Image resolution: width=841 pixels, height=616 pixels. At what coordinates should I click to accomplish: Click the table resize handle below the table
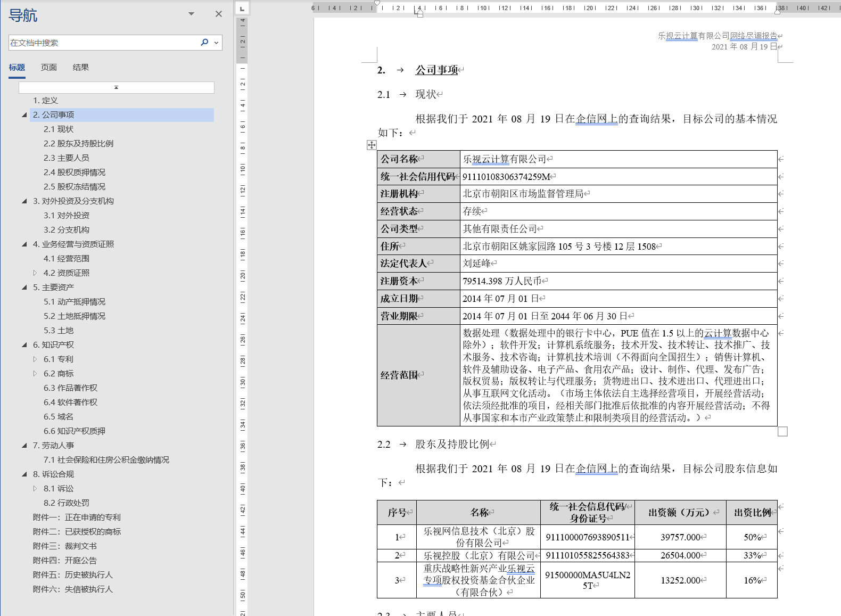[782, 431]
